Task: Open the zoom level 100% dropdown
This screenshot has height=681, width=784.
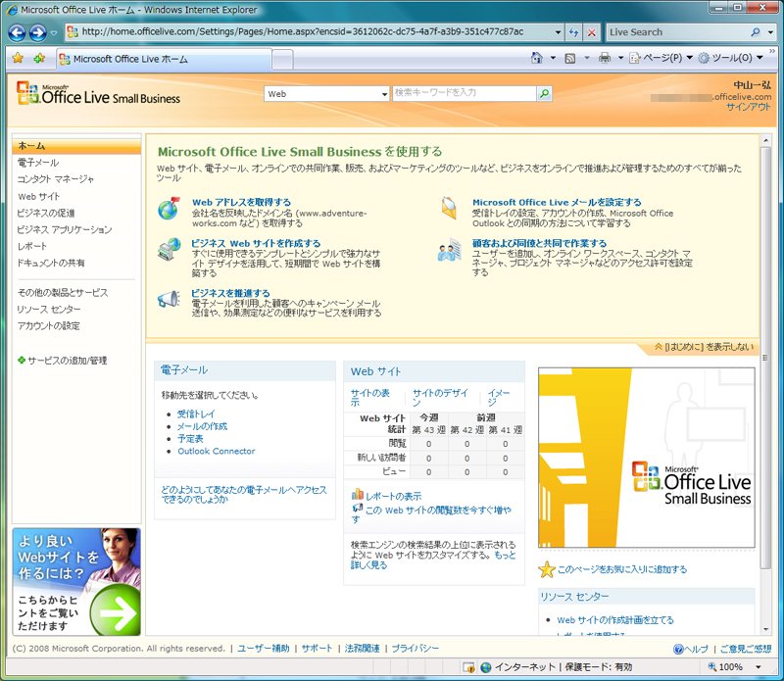Action: tap(758, 667)
